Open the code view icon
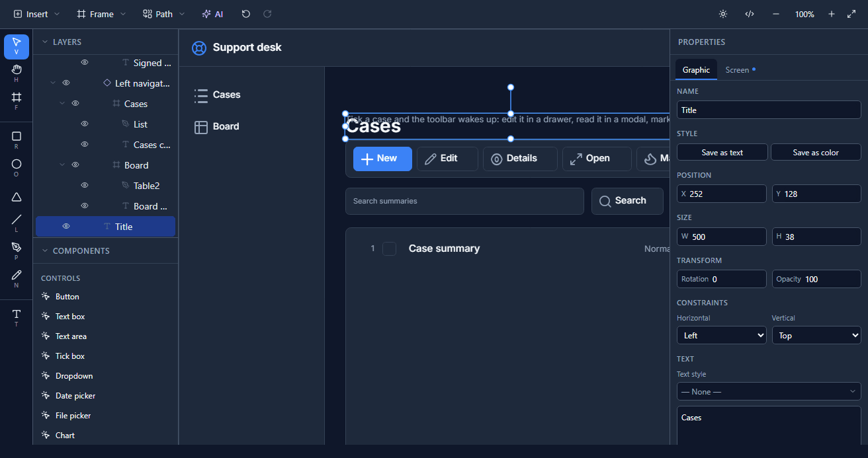The image size is (868, 458). 750,14
